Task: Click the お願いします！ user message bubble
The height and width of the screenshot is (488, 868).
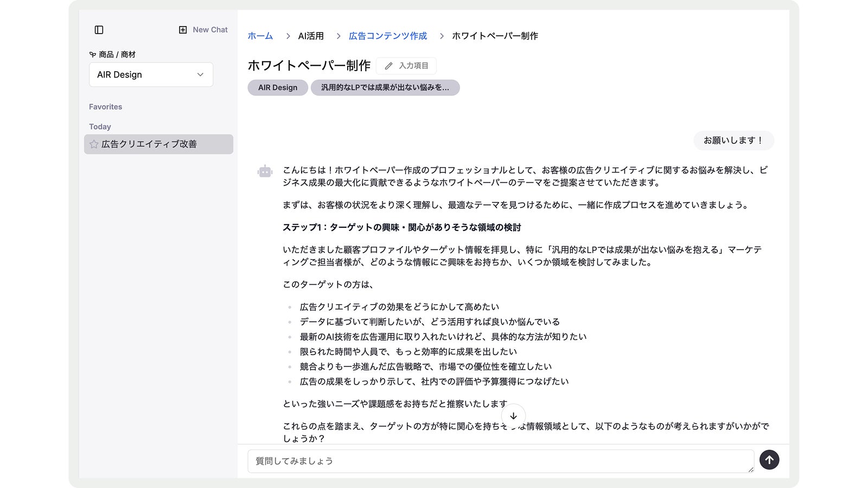Action: 733,140
